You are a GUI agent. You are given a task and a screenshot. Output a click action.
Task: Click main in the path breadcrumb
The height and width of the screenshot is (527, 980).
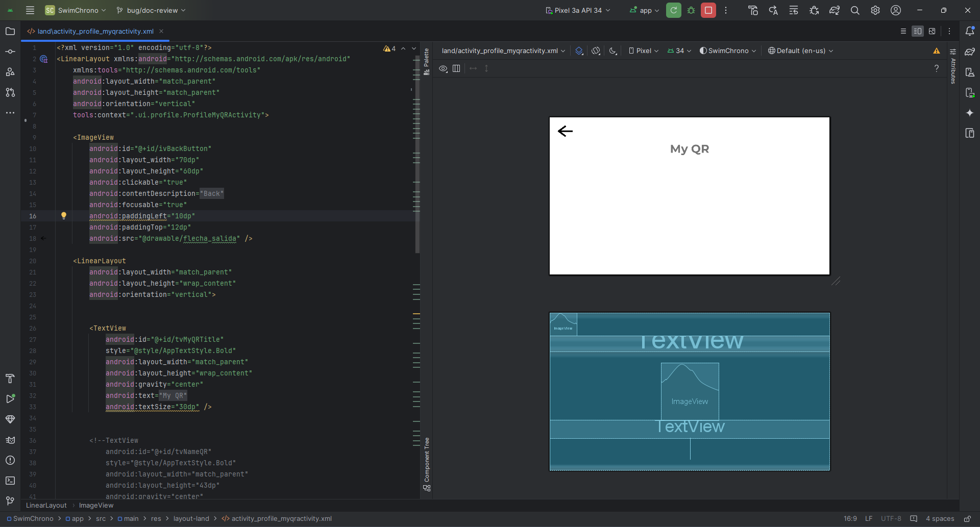[128, 519]
